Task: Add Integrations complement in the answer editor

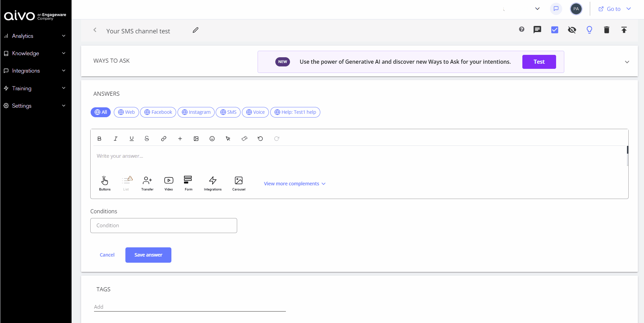Action: (213, 183)
